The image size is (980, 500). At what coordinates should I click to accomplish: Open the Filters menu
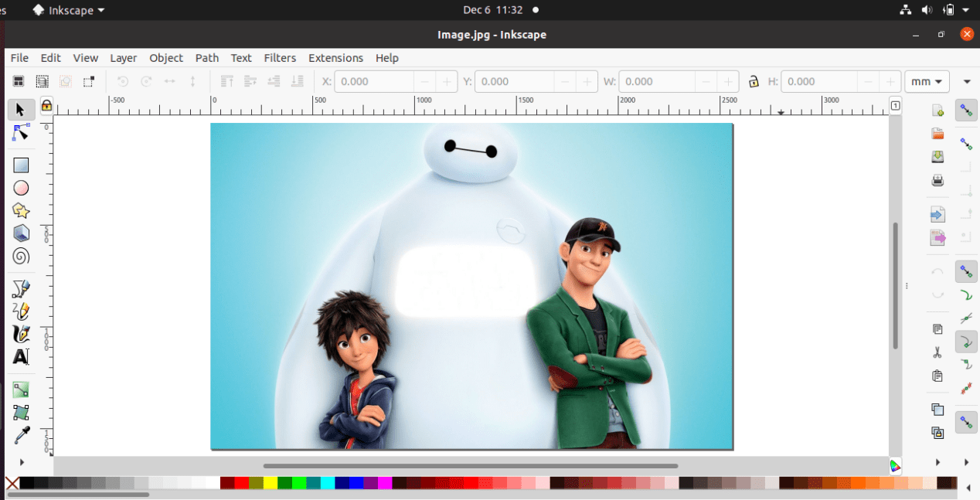(280, 58)
